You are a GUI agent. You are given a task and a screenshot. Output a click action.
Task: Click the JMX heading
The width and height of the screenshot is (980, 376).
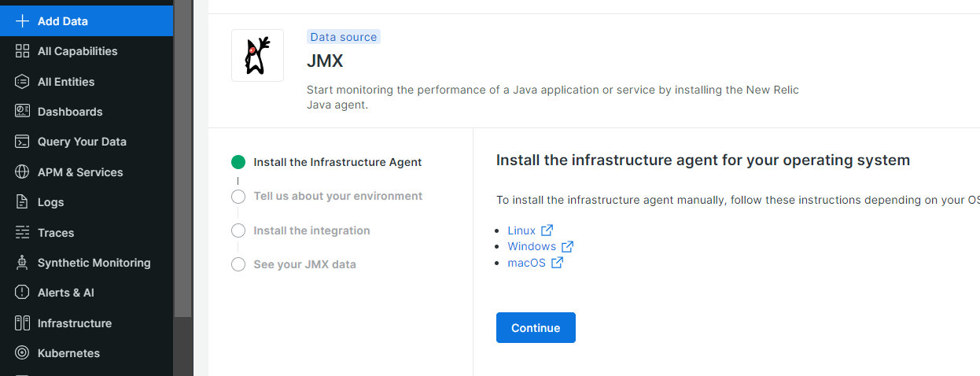325,61
